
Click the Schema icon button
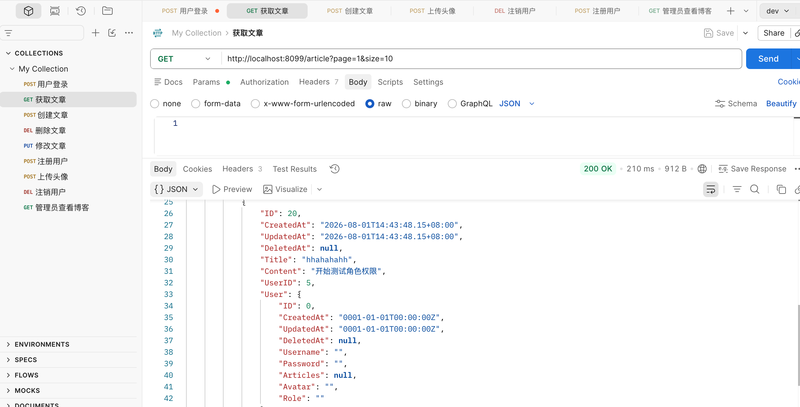tap(736, 104)
